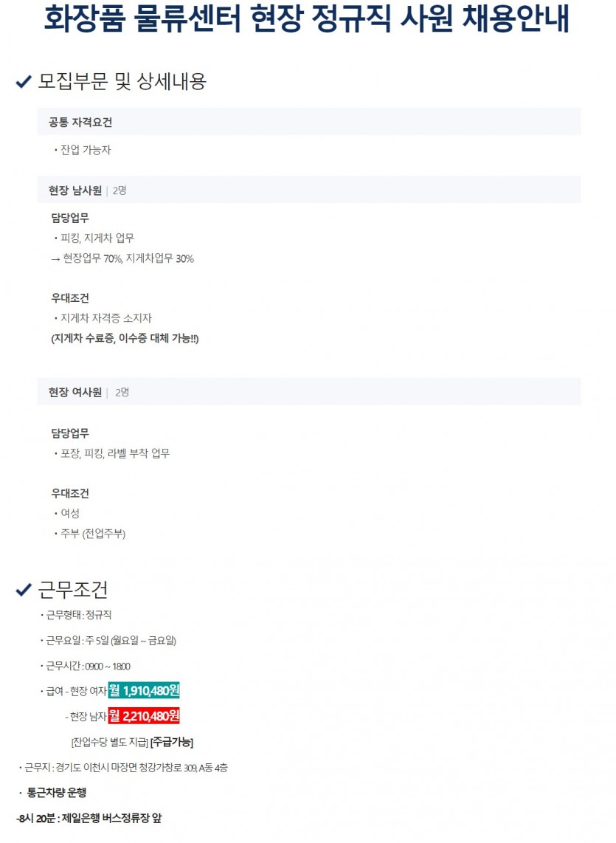Click the bold [주급가능] text

(171, 742)
